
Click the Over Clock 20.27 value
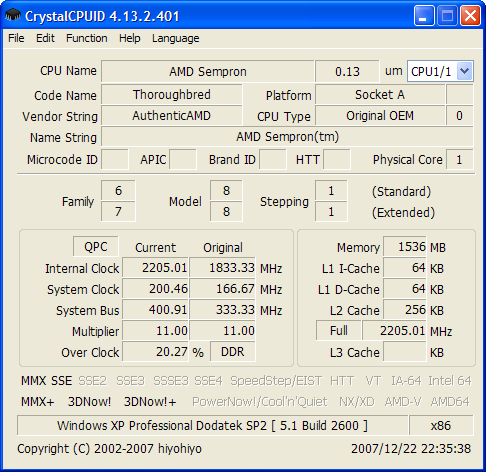click(x=156, y=352)
